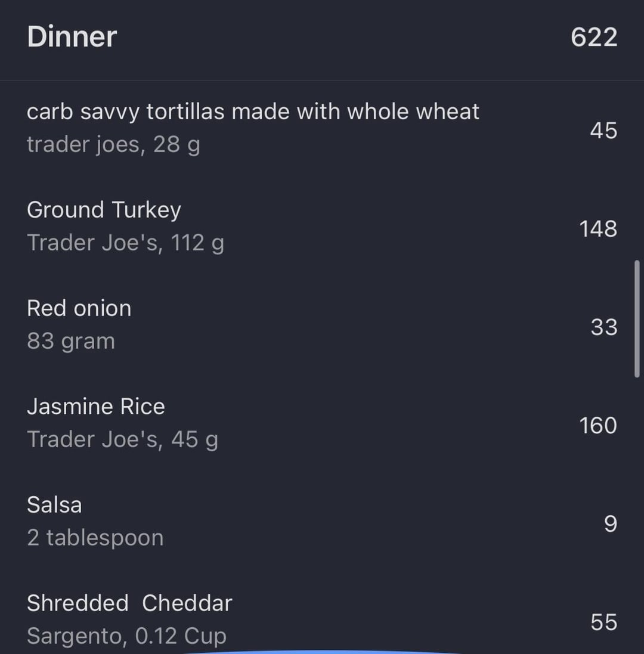Screen dimensions: 644x654
Task: Tap the Dinner total 622 calories
Action: [594, 37]
